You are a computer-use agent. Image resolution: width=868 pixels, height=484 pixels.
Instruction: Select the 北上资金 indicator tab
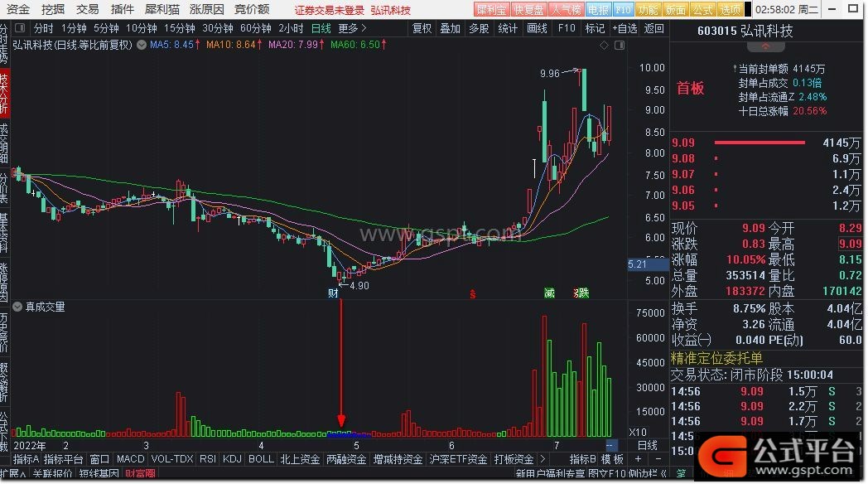pyautogui.click(x=300, y=459)
